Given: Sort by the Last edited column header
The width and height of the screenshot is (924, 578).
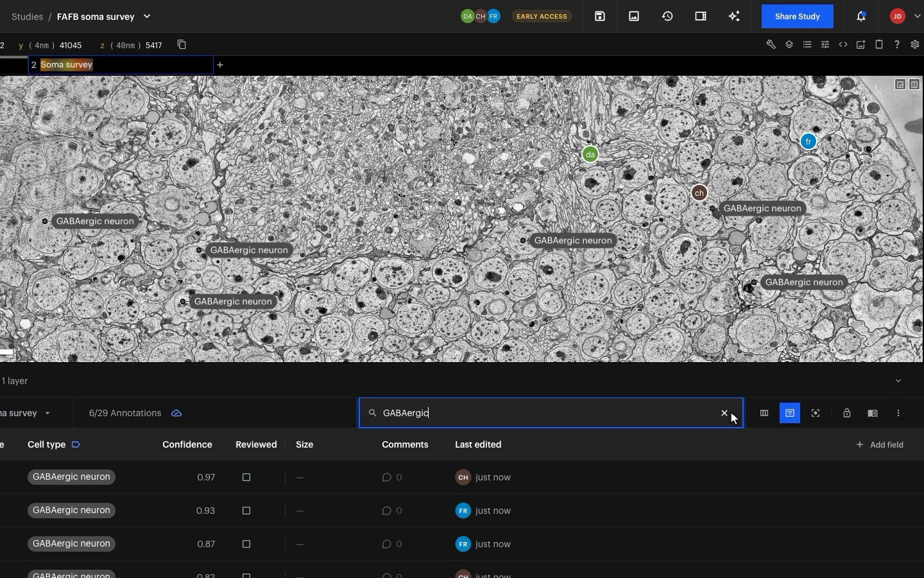Looking at the screenshot, I should click(x=478, y=444).
